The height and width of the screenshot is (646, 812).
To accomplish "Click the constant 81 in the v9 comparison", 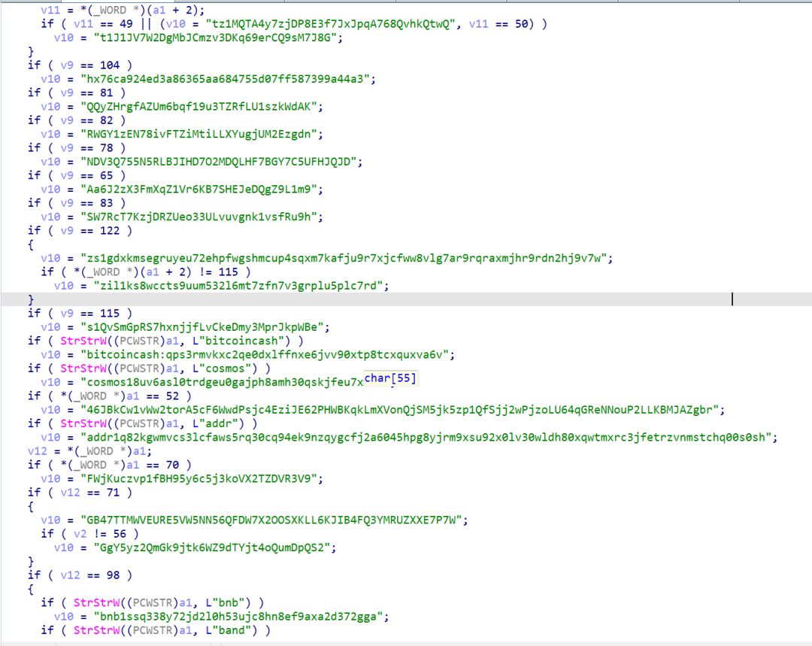I will tap(106, 93).
